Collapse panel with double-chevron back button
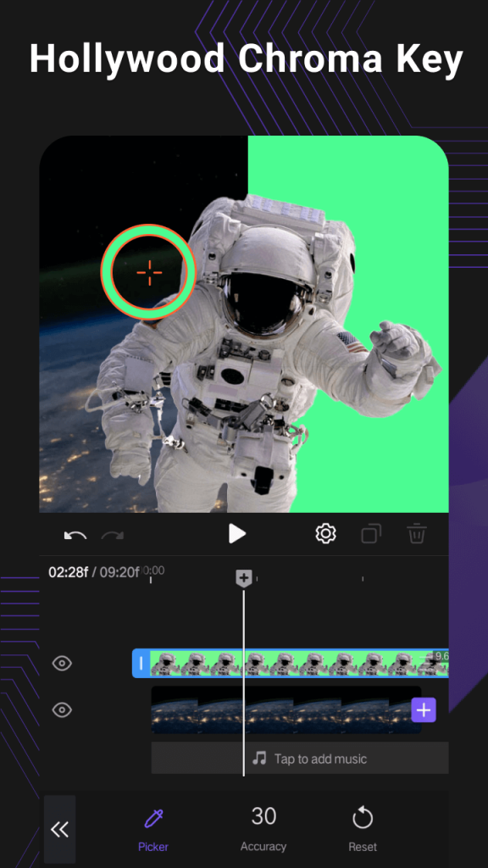This screenshot has height=868, width=488. click(60, 829)
